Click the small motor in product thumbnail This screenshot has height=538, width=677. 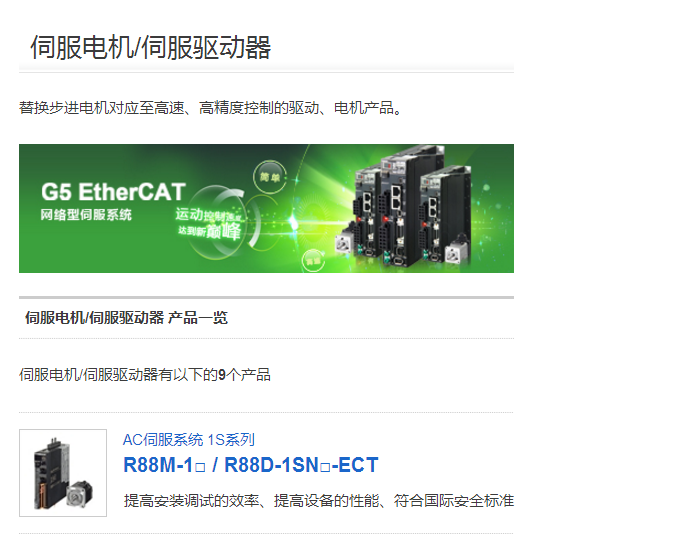[x=79, y=493]
